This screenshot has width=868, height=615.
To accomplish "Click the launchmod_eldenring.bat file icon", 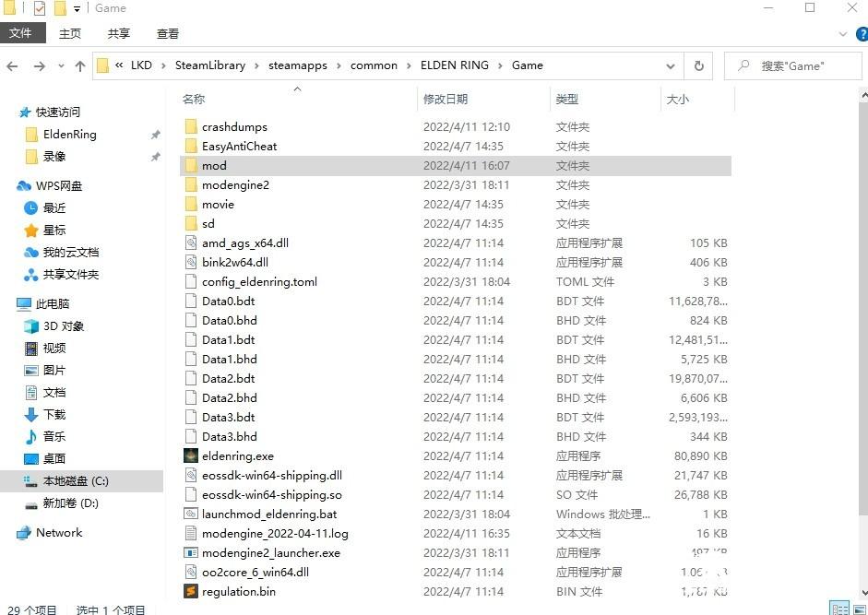I will [x=190, y=514].
